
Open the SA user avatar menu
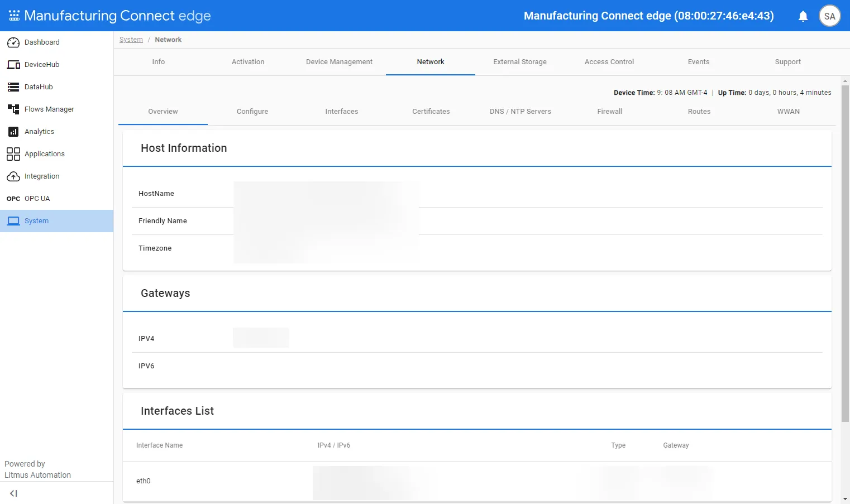[829, 16]
